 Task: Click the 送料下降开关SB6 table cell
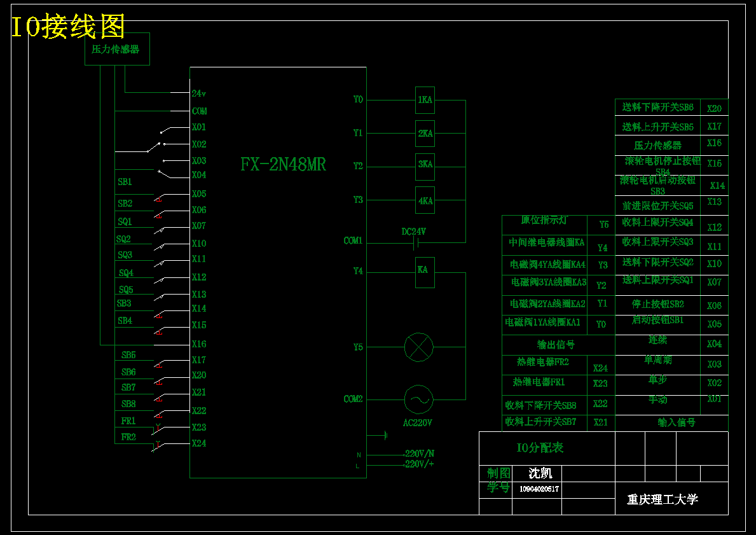click(657, 107)
